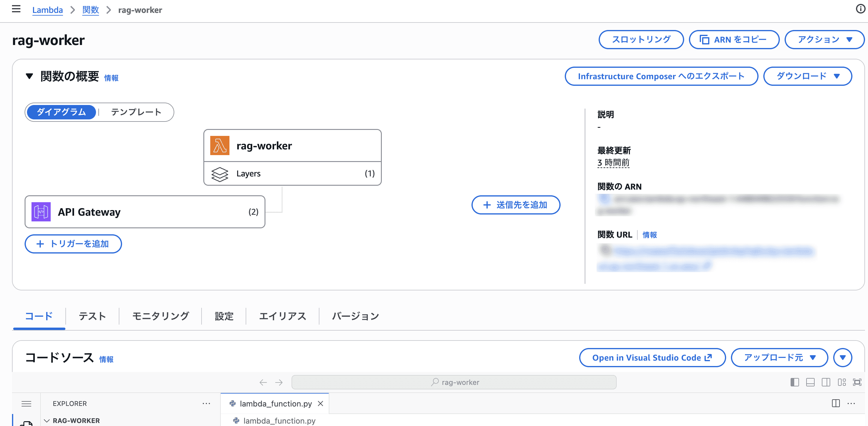
Task: Open the hamburger navigation menu
Action: point(16,9)
